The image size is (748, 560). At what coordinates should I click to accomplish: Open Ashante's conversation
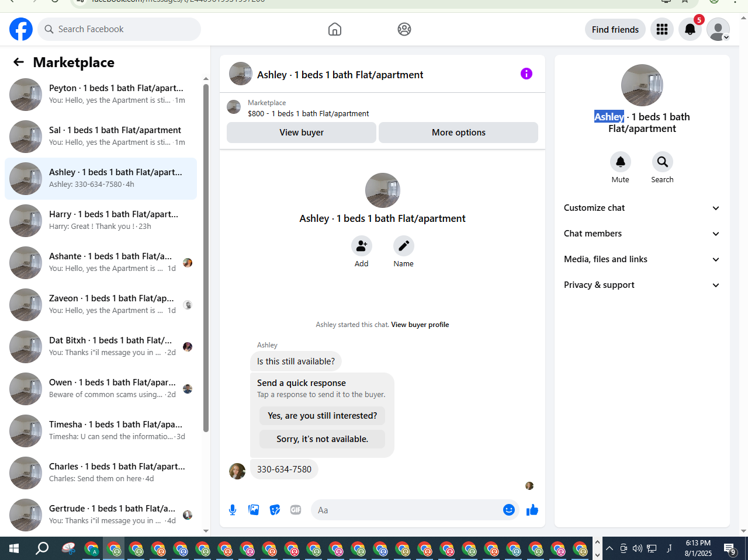[101, 263]
